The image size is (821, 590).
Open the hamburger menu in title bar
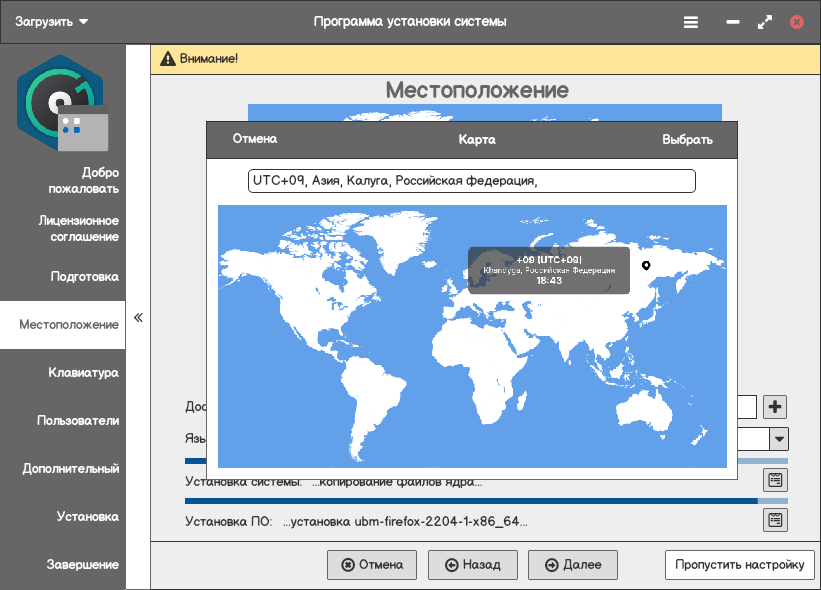coord(691,22)
